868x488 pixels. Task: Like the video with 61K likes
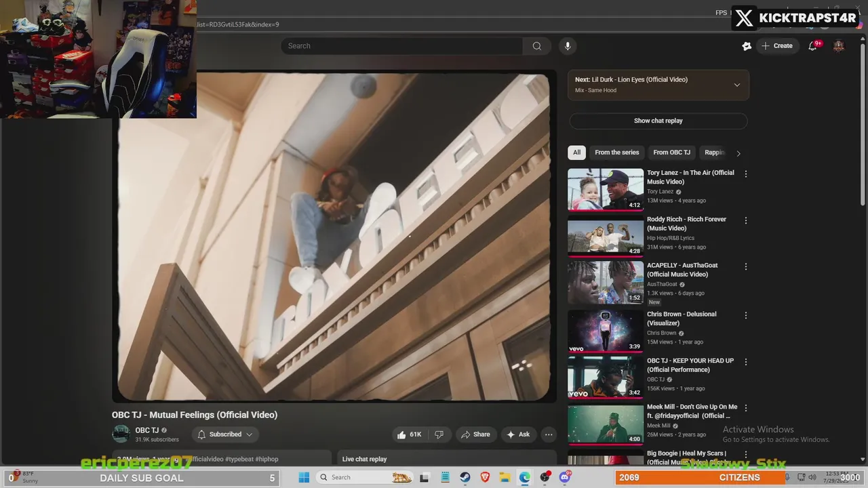click(409, 434)
